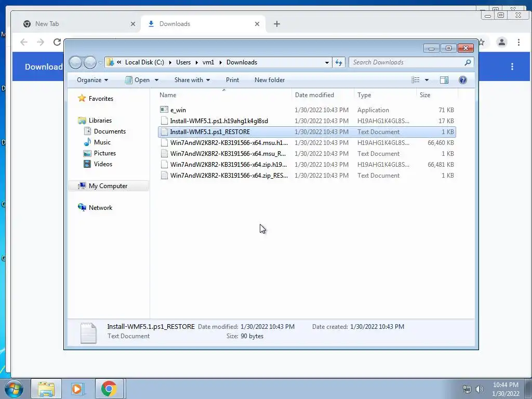Viewport: 532px width, 399px height.
Task: Close the Downloads tab in Chrome
Action: (257, 24)
